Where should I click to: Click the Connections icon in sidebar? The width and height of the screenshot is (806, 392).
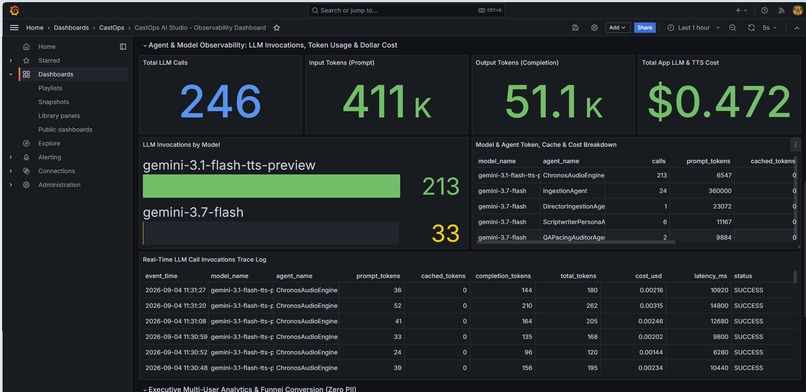26,171
